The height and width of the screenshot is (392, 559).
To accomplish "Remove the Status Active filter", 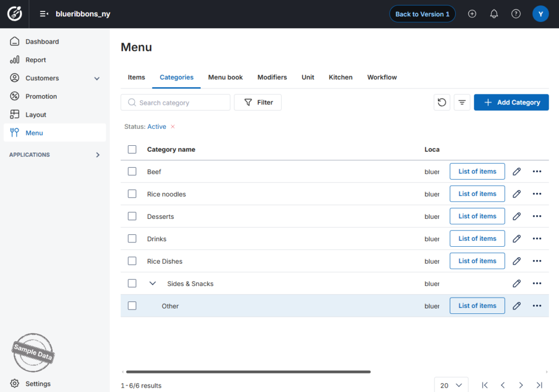I will [173, 127].
